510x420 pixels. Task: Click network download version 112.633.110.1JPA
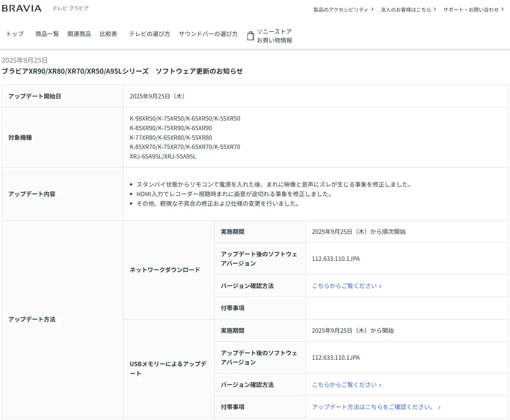coord(336,259)
